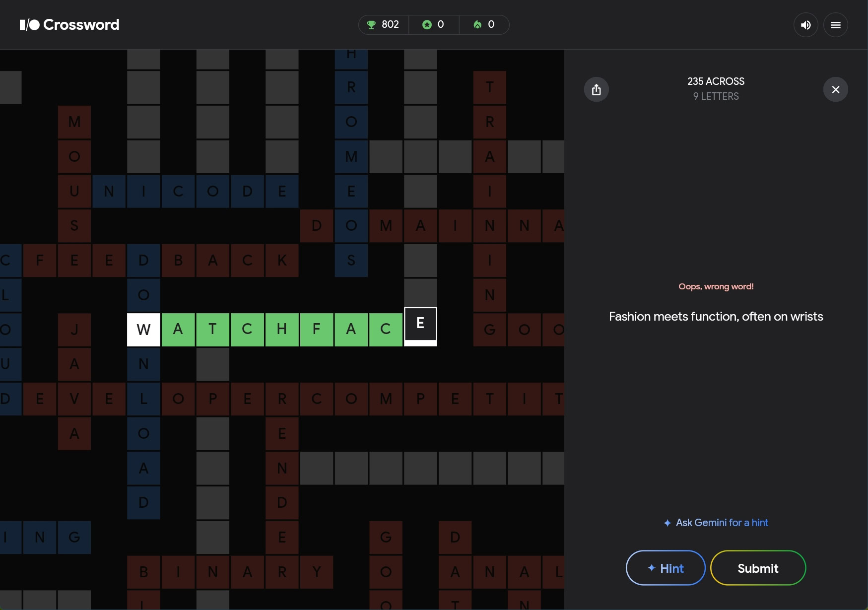Select the J cell above JAVA column
The width and height of the screenshot is (868, 610).
(x=74, y=329)
